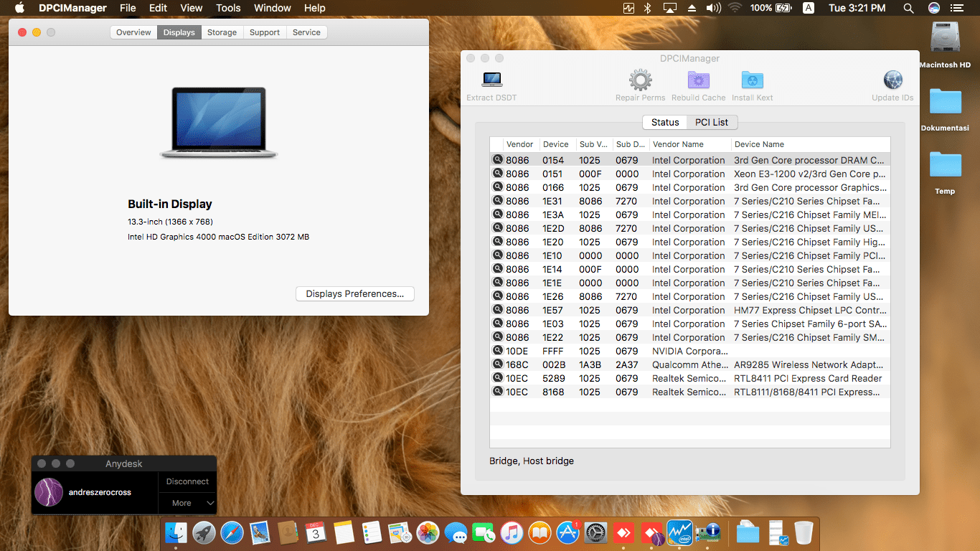Click the "Bridge, Host bridge" status text
Viewport: 980px width, 551px height.
(x=532, y=461)
